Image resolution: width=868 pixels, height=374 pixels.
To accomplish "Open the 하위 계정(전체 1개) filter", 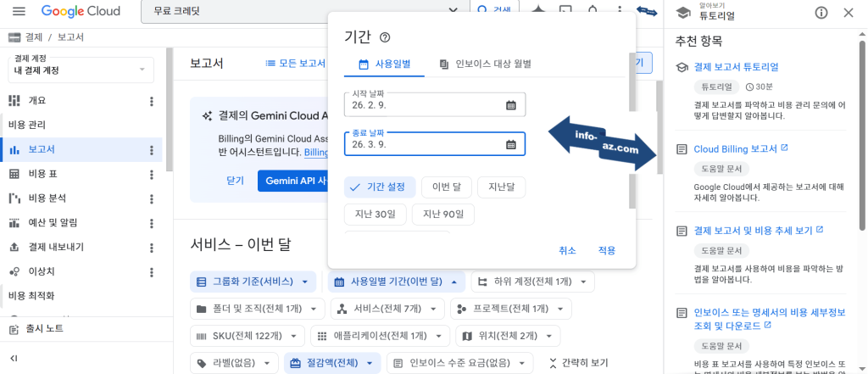I will (532, 282).
